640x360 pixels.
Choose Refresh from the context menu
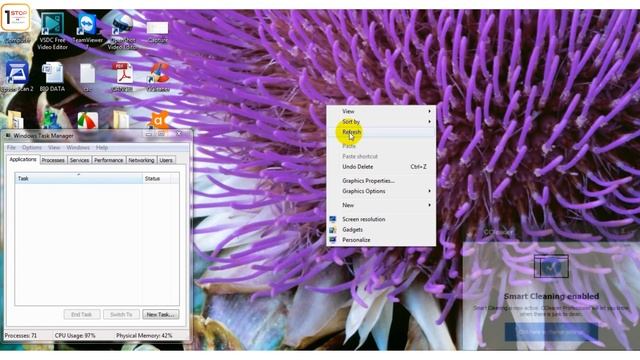click(381, 132)
